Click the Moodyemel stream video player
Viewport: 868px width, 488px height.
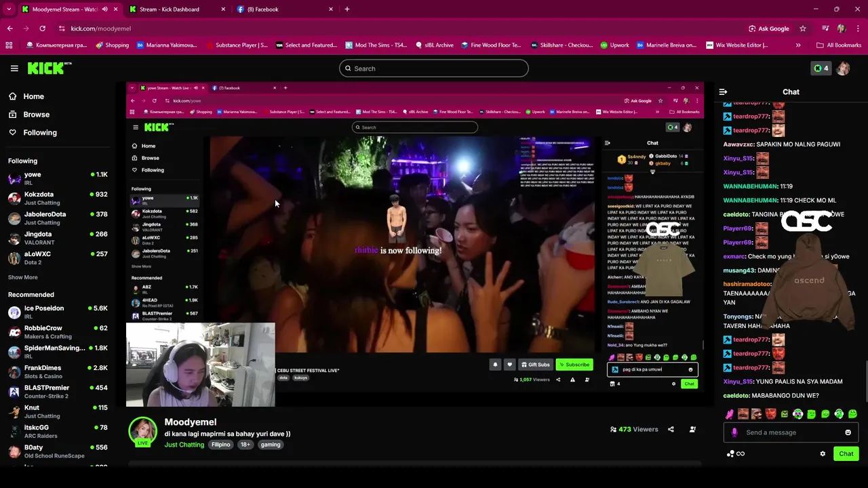pos(415,245)
